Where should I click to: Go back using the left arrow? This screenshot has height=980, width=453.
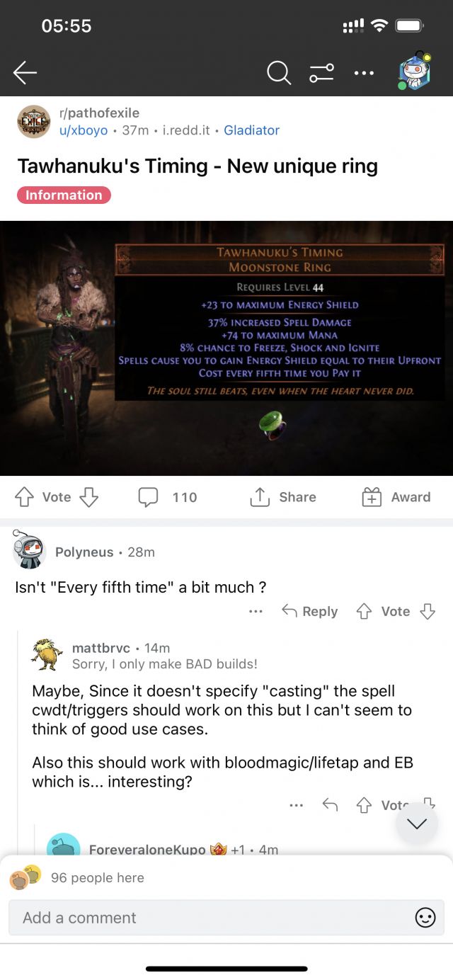click(25, 72)
